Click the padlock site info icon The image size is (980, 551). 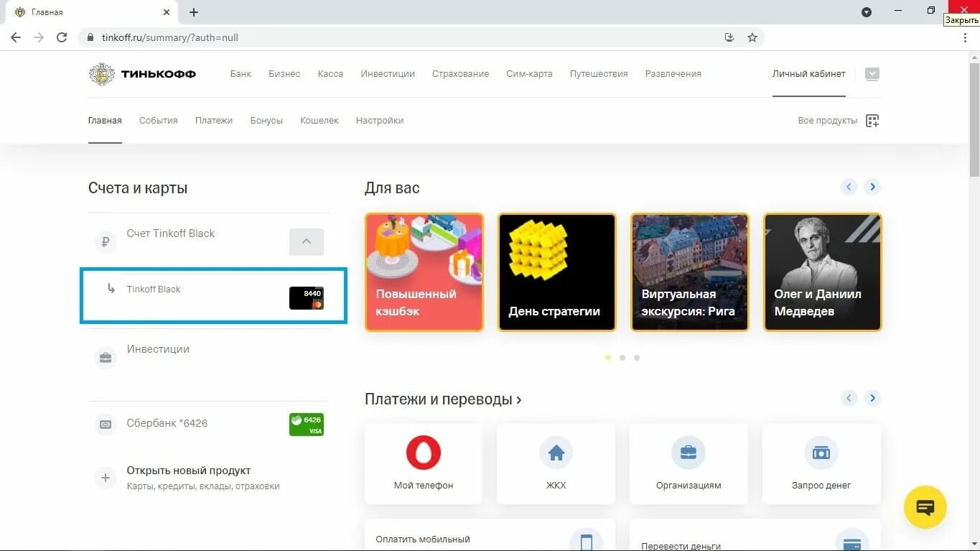(x=90, y=37)
